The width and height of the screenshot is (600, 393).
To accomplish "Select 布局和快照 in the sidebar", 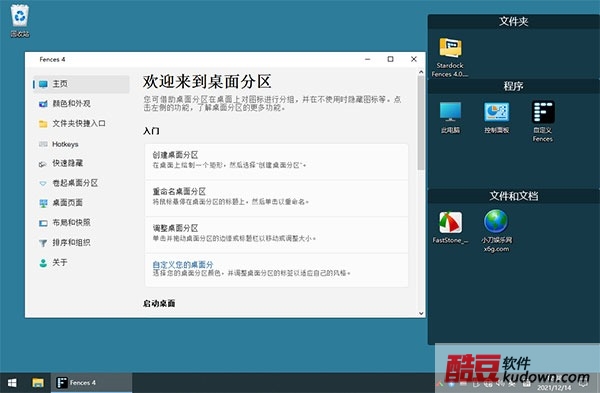I will (x=71, y=223).
